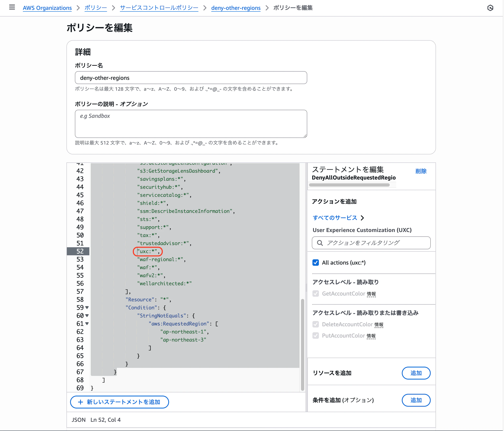
Task: Click 追加 button for リソースを追加
Action: tap(416, 373)
